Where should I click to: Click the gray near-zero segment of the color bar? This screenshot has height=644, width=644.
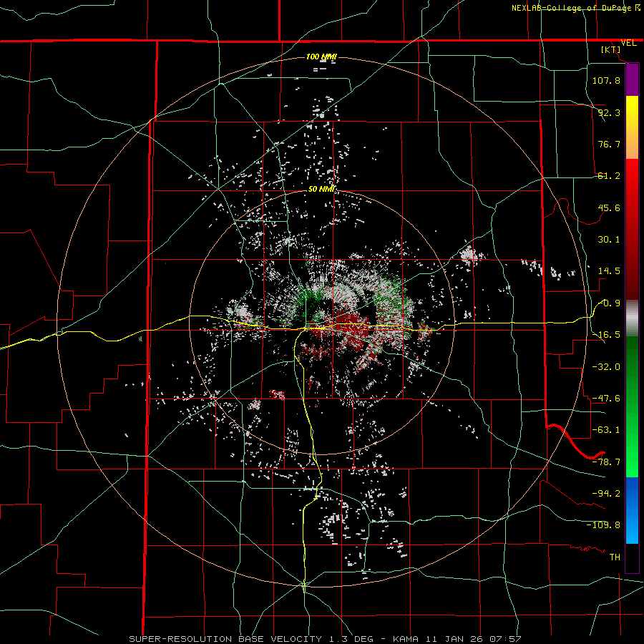[x=632, y=318]
